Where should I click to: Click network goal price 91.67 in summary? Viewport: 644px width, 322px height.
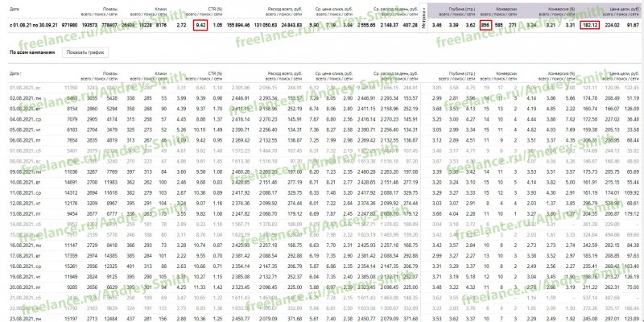(633, 25)
